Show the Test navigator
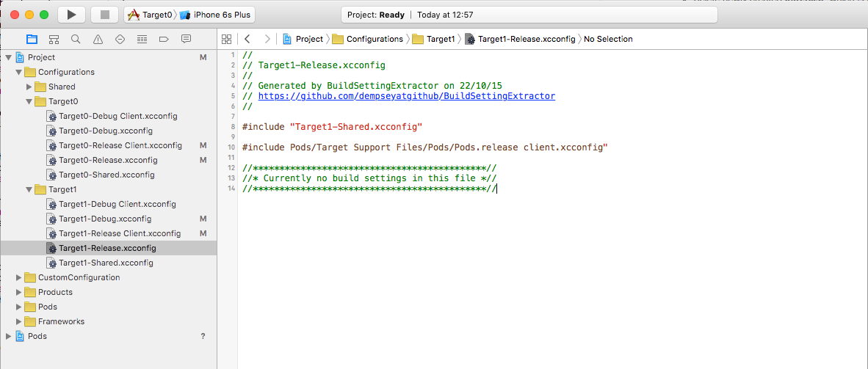 [x=120, y=39]
